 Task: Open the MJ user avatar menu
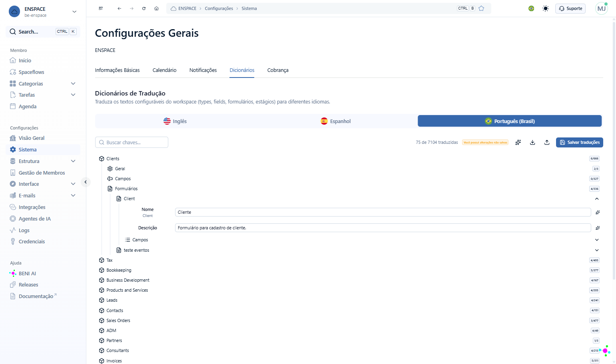(x=601, y=8)
